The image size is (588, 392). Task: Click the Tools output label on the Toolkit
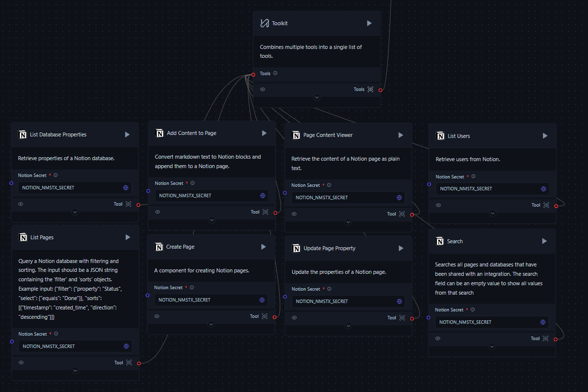coord(359,89)
